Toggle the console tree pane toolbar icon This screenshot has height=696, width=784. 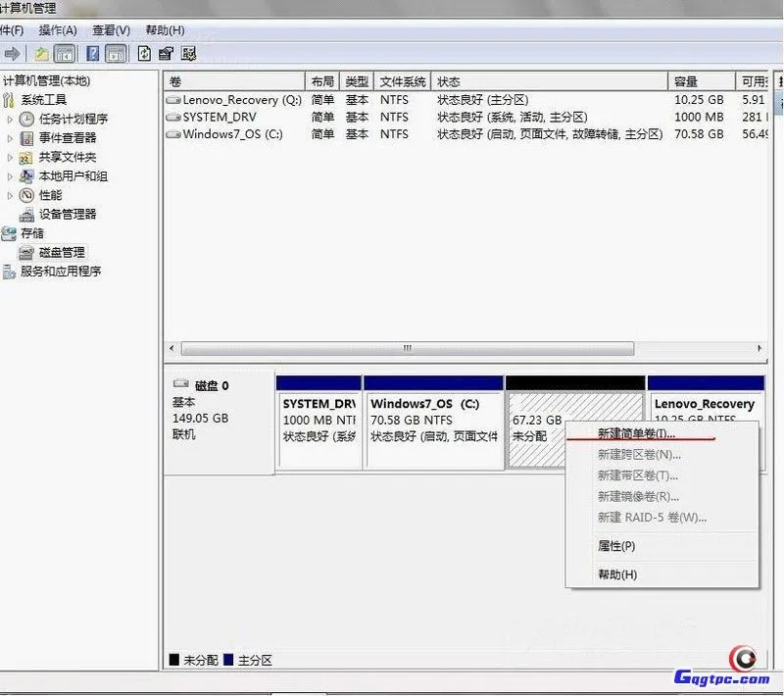pos(65,54)
